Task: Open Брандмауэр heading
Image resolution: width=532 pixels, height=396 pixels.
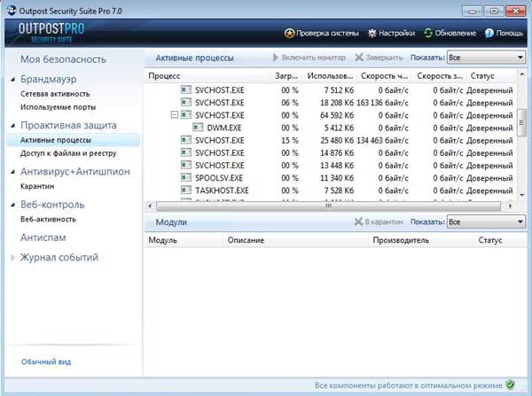Action: [x=49, y=79]
